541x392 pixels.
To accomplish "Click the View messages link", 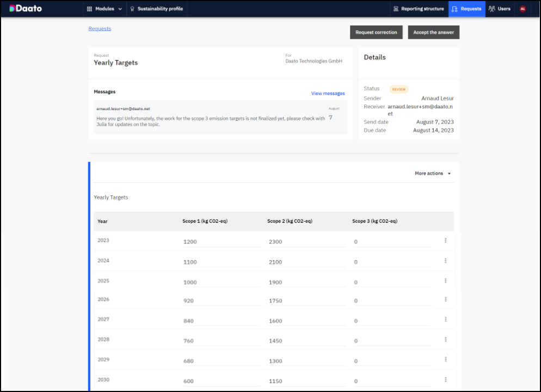I will (x=328, y=94).
